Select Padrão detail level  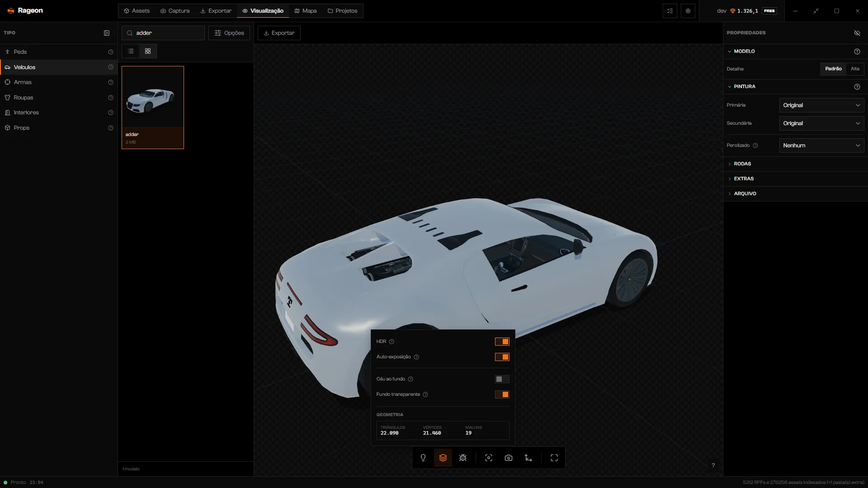(833, 69)
